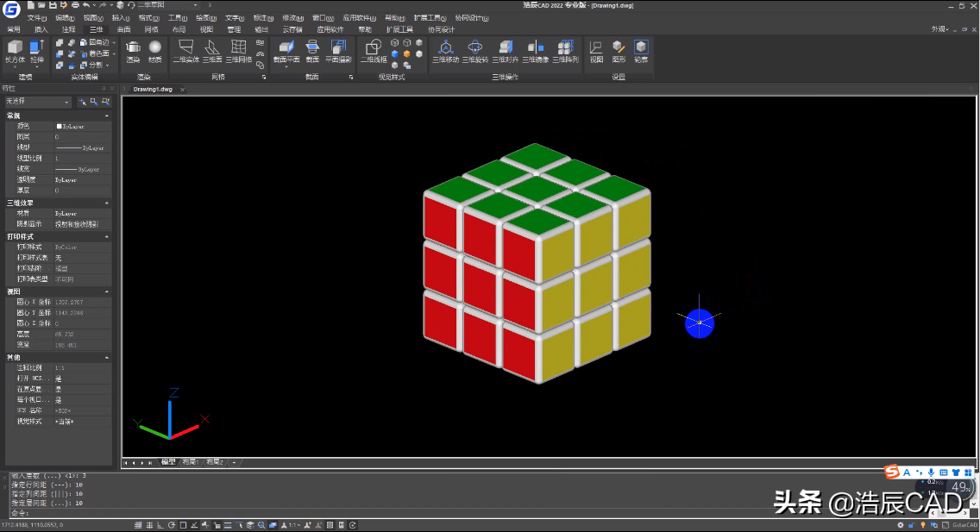
Task: Select the 长方体 (Box) modeling tool
Action: click(15, 51)
